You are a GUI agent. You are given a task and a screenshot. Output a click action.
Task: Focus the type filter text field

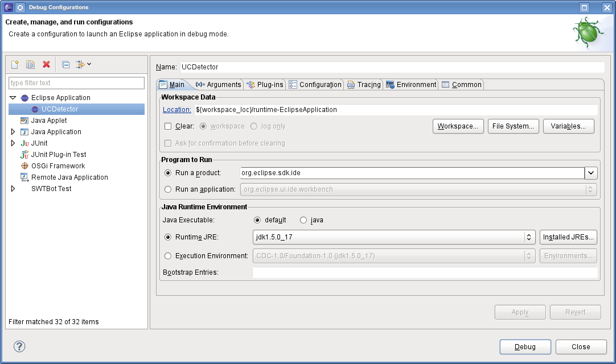[x=77, y=83]
